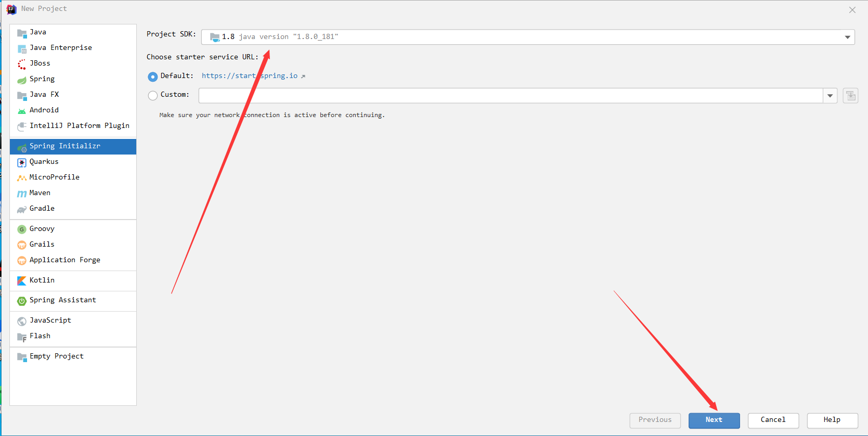Click the Spring Assistant power icon
Viewport: 868px width, 436px height.
pyautogui.click(x=21, y=301)
